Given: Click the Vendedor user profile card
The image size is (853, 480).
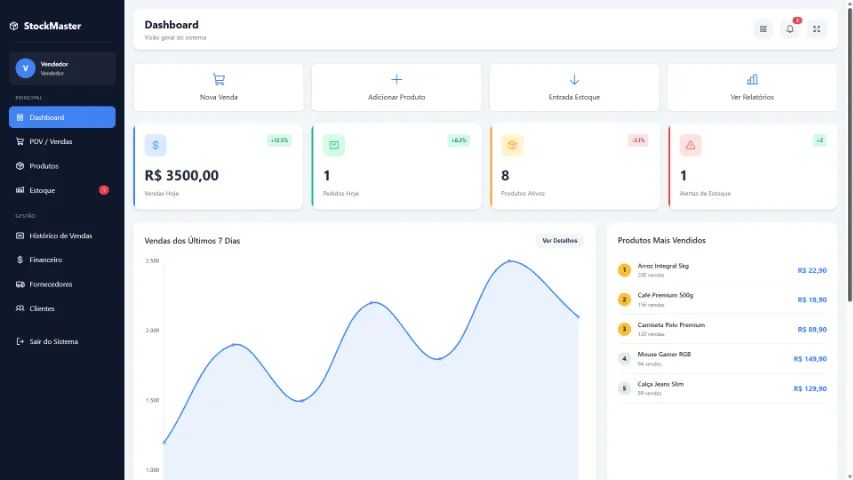Looking at the screenshot, I should click(x=62, y=68).
